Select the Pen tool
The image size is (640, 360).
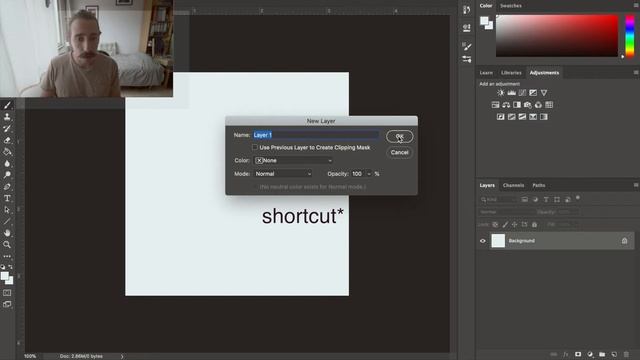pos(7,187)
